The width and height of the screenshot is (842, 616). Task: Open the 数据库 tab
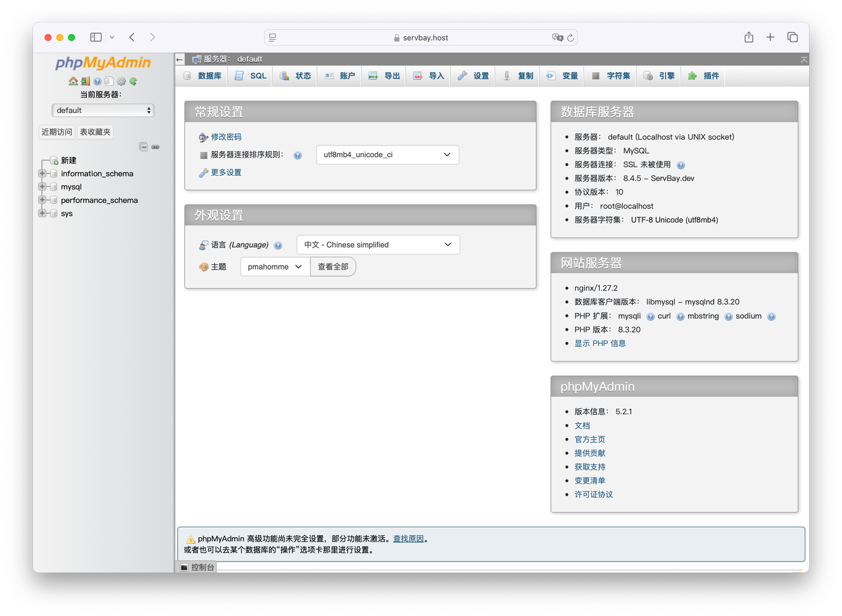(202, 76)
